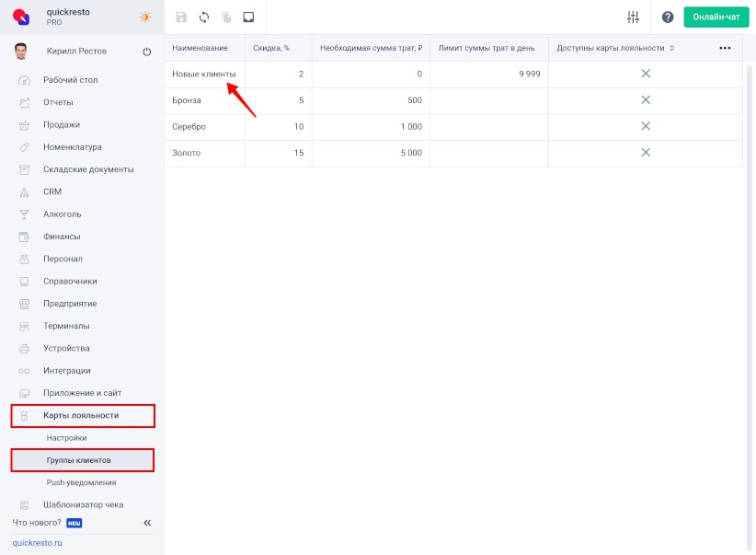Click the Отчеты chart icon
The image size is (756, 555).
[x=24, y=102]
